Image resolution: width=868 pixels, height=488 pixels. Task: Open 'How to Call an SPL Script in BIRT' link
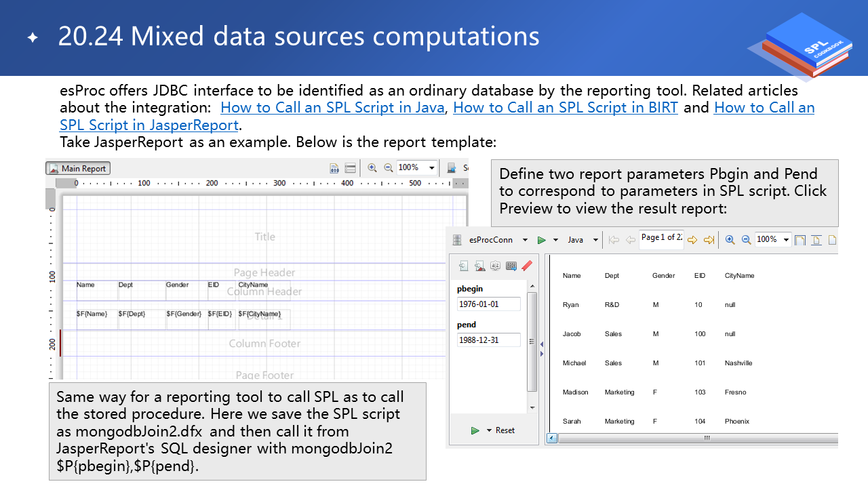coord(565,108)
